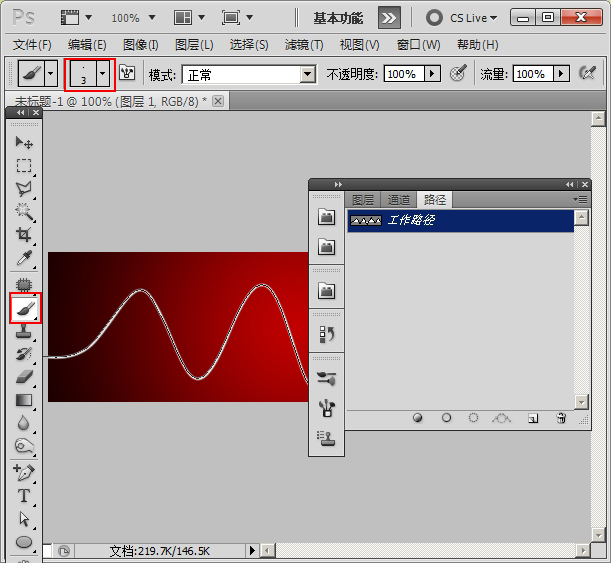
Task: Open the opacity slider arrow
Action: pyautogui.click(x=432, y=73)
